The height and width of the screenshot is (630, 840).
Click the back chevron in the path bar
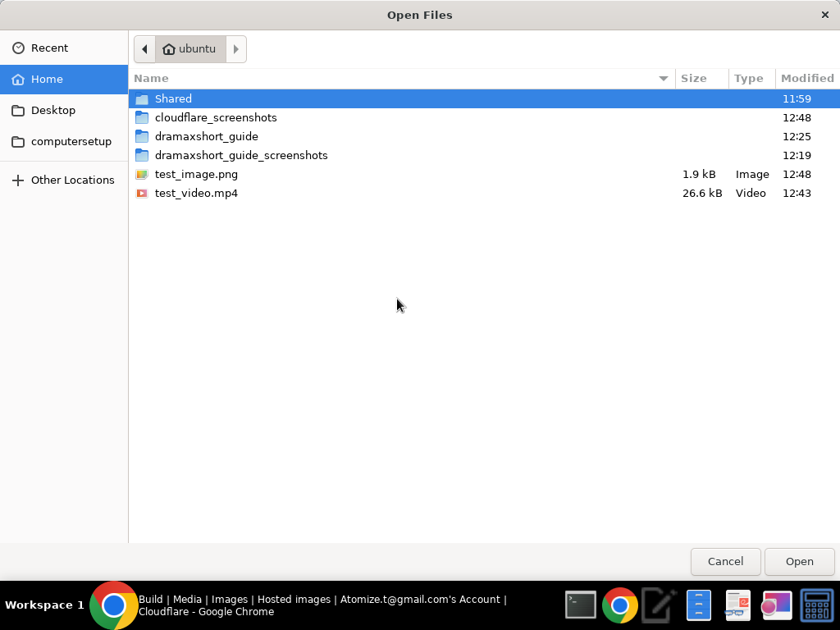point(144,48)
